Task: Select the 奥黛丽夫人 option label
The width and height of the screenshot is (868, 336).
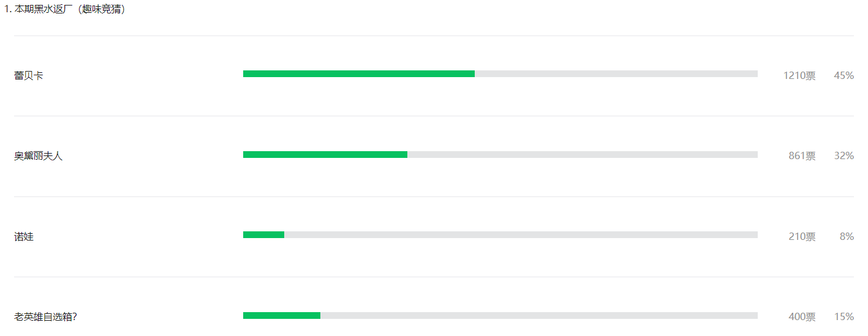Action: coord(39,156)
